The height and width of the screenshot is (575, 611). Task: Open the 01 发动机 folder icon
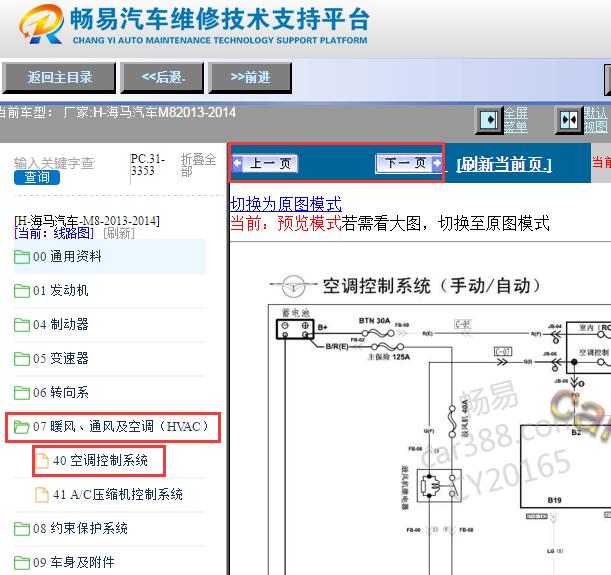click(x=22, y=291)
